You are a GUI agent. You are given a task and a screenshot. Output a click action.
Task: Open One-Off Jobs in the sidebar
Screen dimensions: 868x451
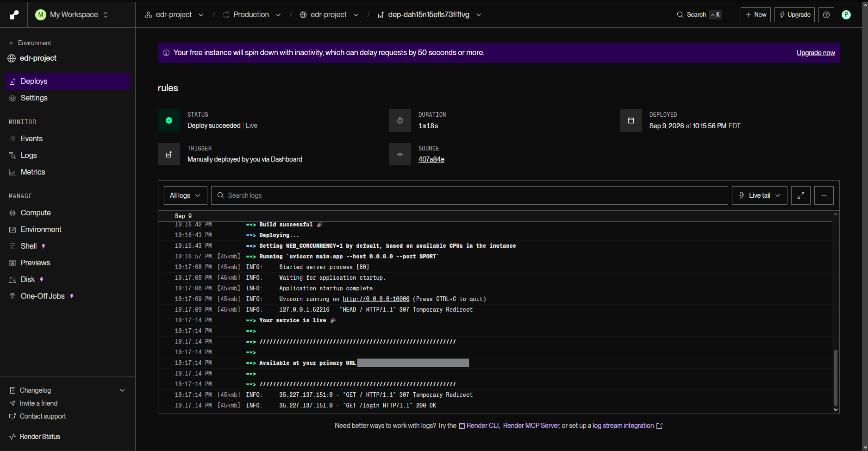[x=68, y=296]
